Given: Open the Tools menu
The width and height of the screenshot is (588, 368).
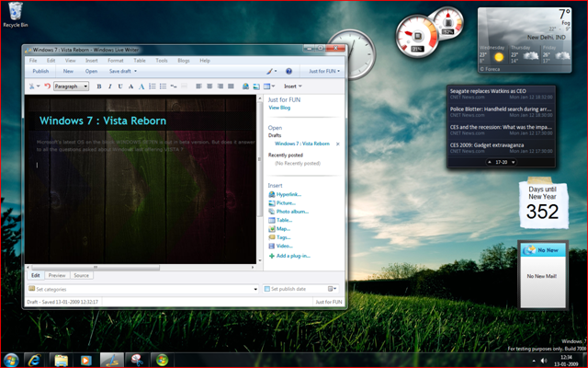Looking at the screenshot, I should [x=162, y=61].
